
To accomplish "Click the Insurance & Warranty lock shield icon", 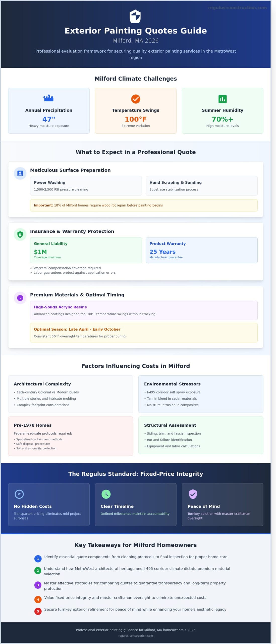I will [x=20, y=234].
